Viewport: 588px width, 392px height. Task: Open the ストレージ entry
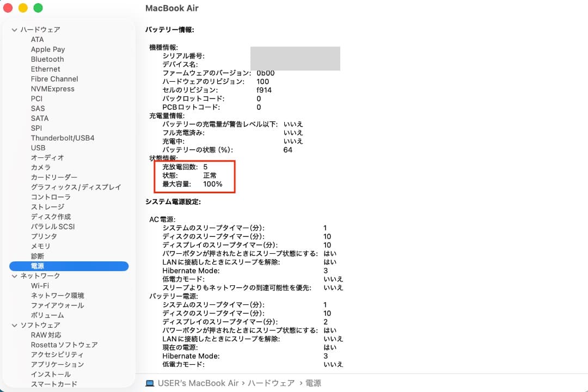tap(47, 207)
